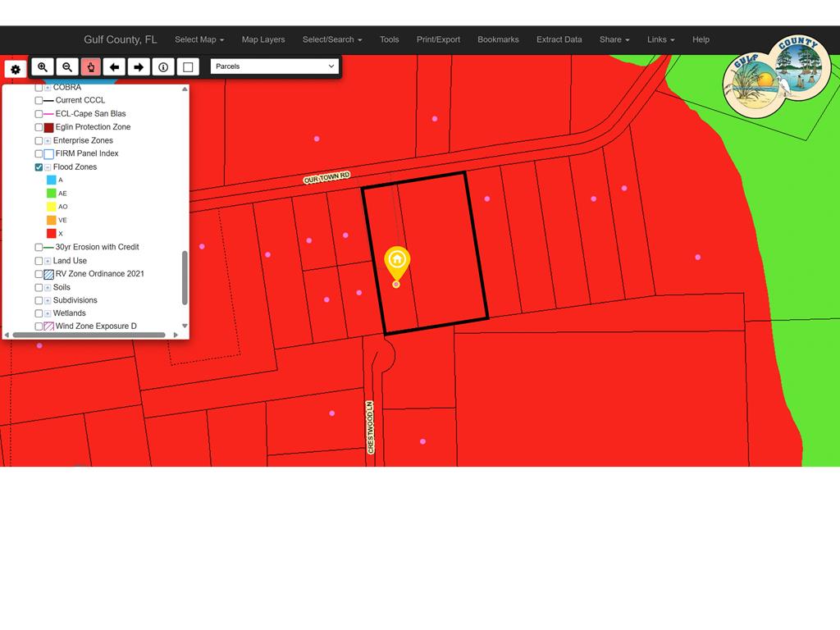
Task: Open the layer settings gear icon
Action: point(15,71)
